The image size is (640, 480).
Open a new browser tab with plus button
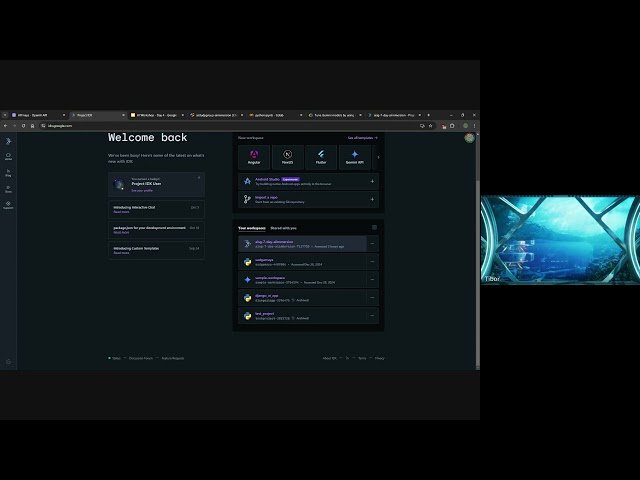coord(428,115)
